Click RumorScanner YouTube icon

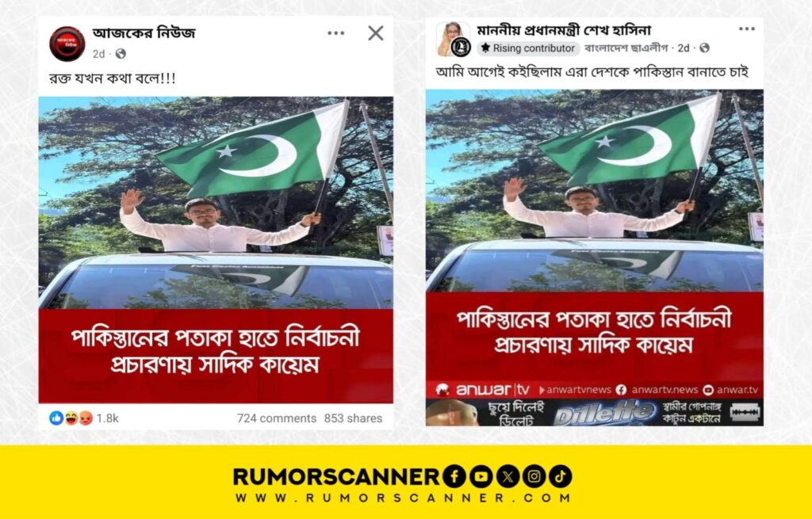tap(481, 476)
